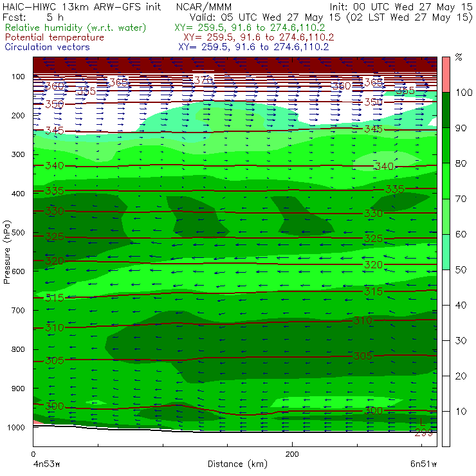This screenshot has width=476, height=476.
Task: Click the red "L" low marker above 299
Action: pos(422,422)
